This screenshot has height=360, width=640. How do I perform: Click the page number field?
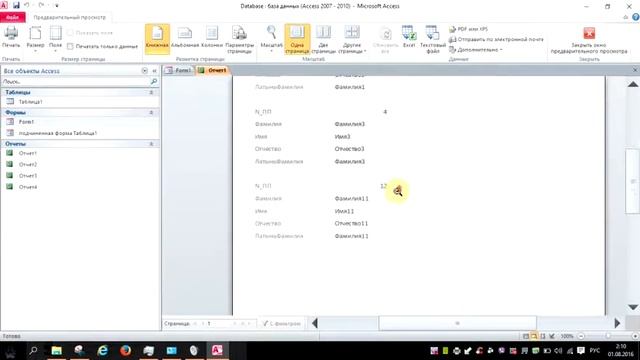click(x=218, y=323)
